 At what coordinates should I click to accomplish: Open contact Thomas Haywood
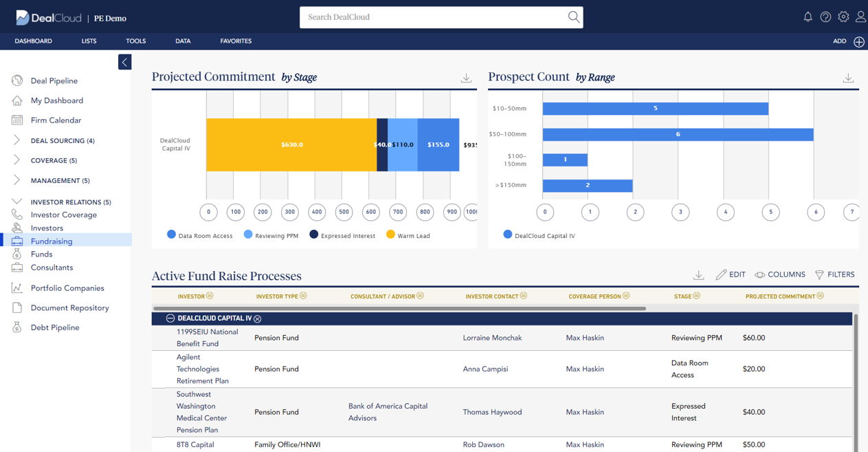click(x=492, y=412)
